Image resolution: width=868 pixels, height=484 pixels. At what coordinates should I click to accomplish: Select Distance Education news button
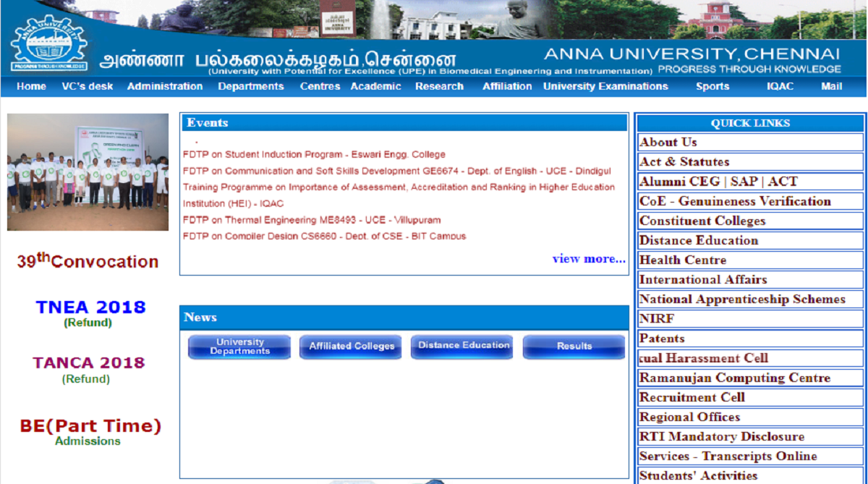tap(463, 347)
